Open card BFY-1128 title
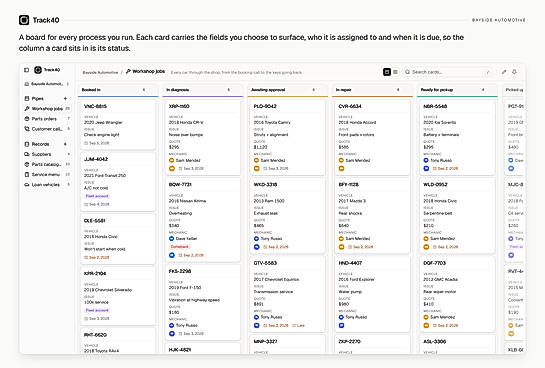This screenshot has width=545, height=368. pos(349,185)
